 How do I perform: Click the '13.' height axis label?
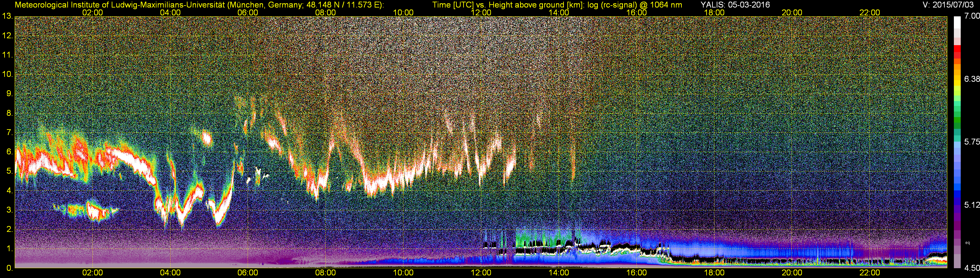pyautogui.click(x=7, y=16)
